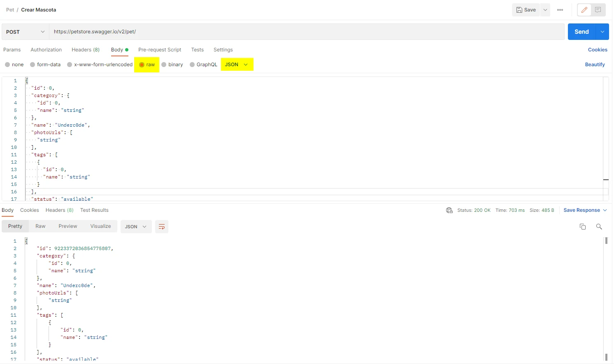This screenshot has width=614, height=364.
Task: Choose the binary body option
Action: coord(172,65)
